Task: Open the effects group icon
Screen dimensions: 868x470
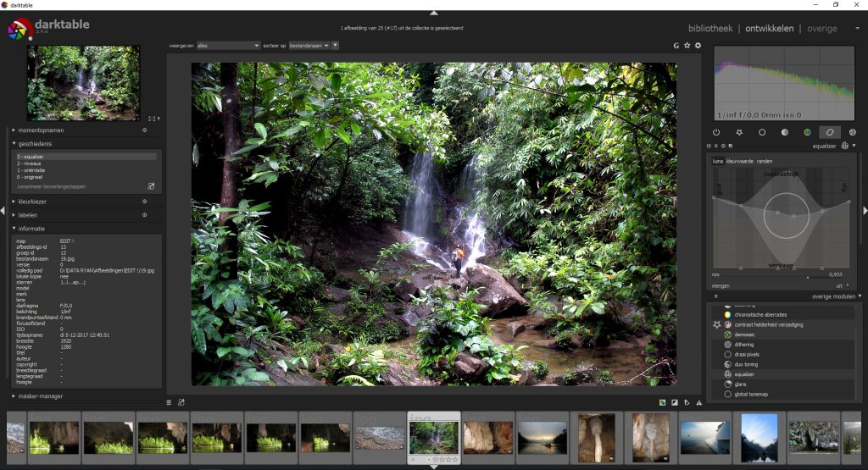Action: coord(853,132)
